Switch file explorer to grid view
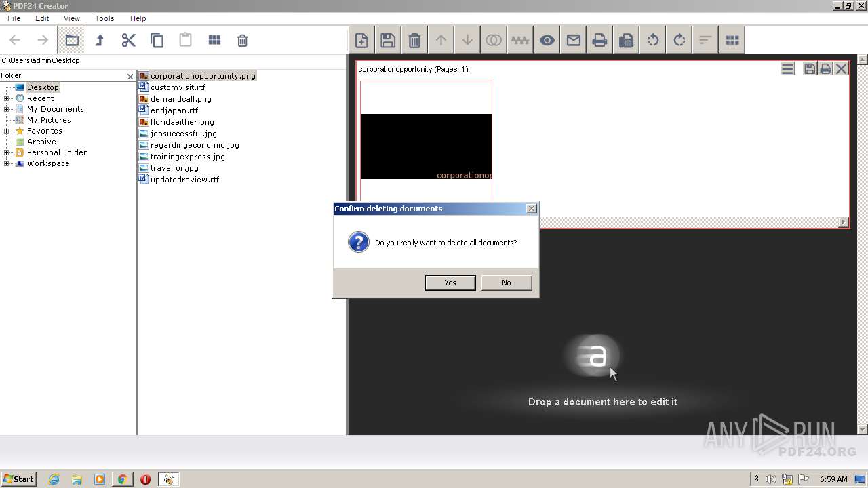This screenshot has height=488, width=868. pos(214,41)
